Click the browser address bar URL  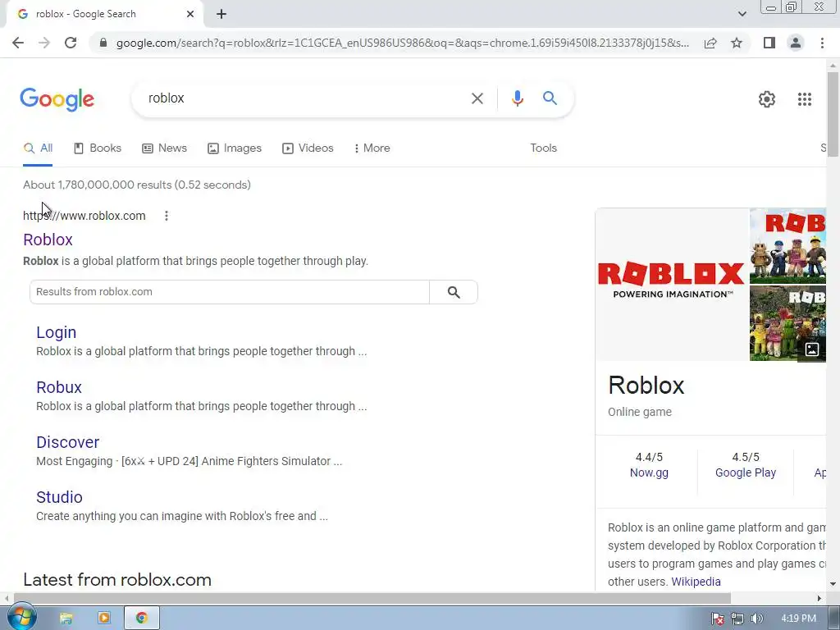coord(403,43)
